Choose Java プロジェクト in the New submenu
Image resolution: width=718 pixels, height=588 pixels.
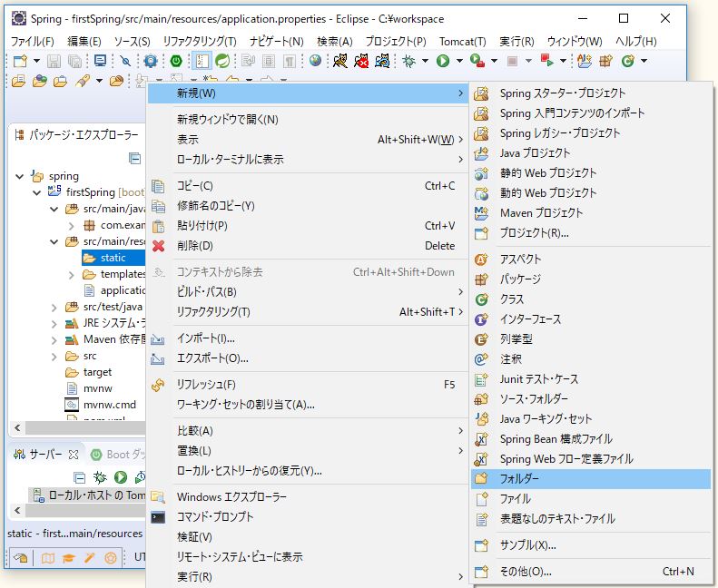pyautogui.click(x=591, y=153)
